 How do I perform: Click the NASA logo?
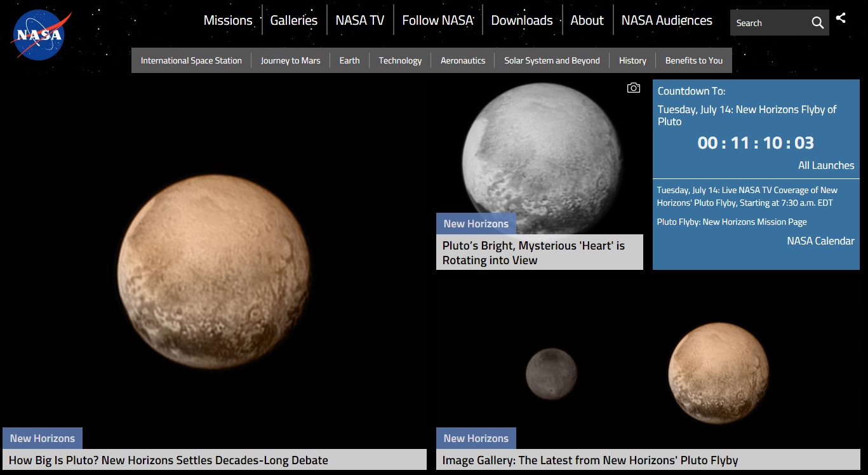coord(39,36)
